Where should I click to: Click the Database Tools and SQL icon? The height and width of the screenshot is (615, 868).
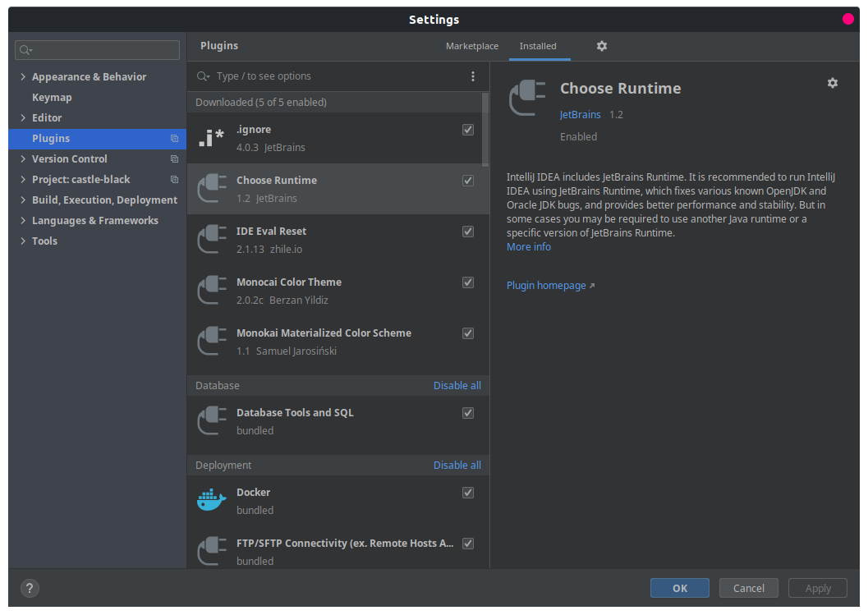(211, 421)
